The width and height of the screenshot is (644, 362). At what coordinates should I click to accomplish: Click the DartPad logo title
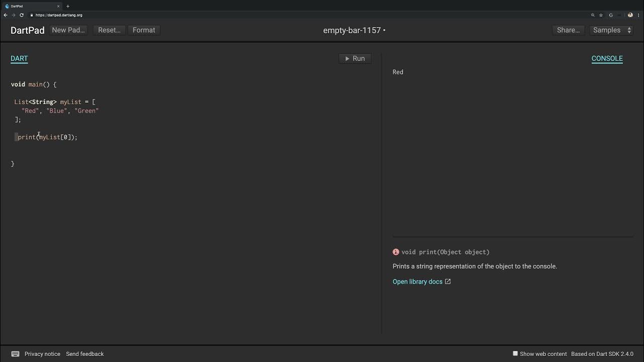click(27, 30)
